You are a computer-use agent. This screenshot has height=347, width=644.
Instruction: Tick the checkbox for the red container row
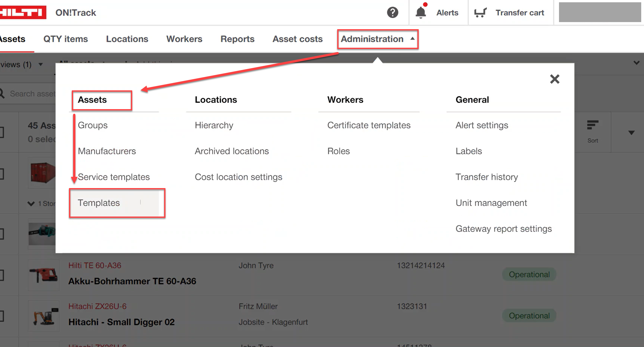coord(2,174)
